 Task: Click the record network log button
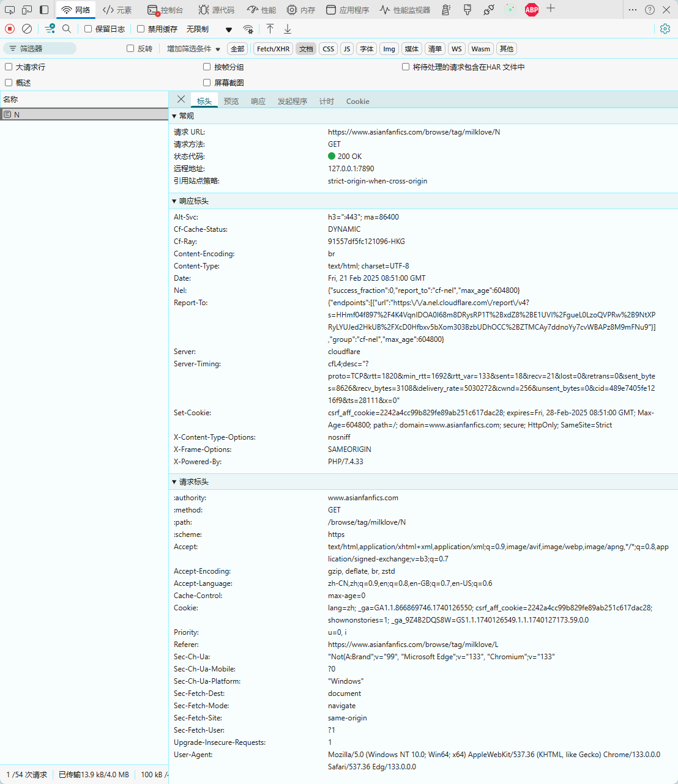click(x=10, y=29)
